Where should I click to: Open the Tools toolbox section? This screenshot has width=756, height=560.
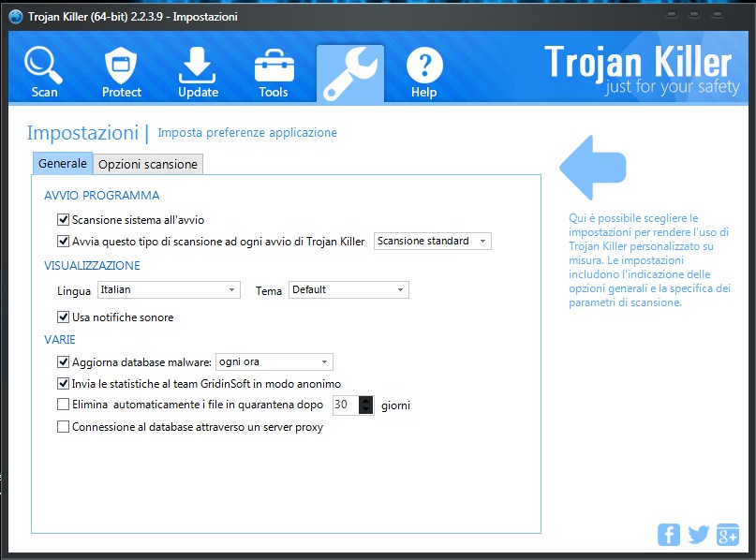[x=274, y=73]
